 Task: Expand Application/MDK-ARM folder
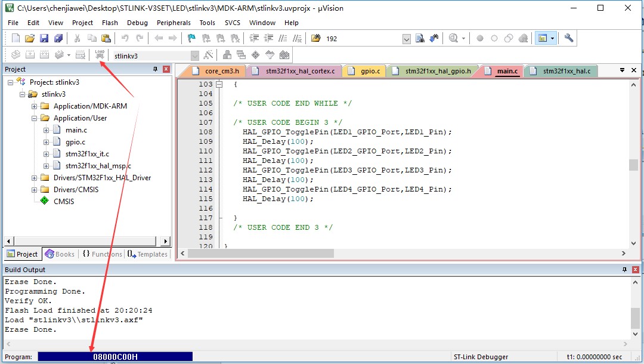pos(34,106)
